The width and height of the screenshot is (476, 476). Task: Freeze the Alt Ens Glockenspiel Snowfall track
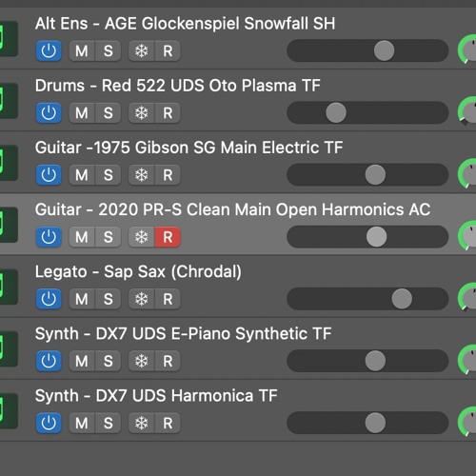(x=142, y=50)
